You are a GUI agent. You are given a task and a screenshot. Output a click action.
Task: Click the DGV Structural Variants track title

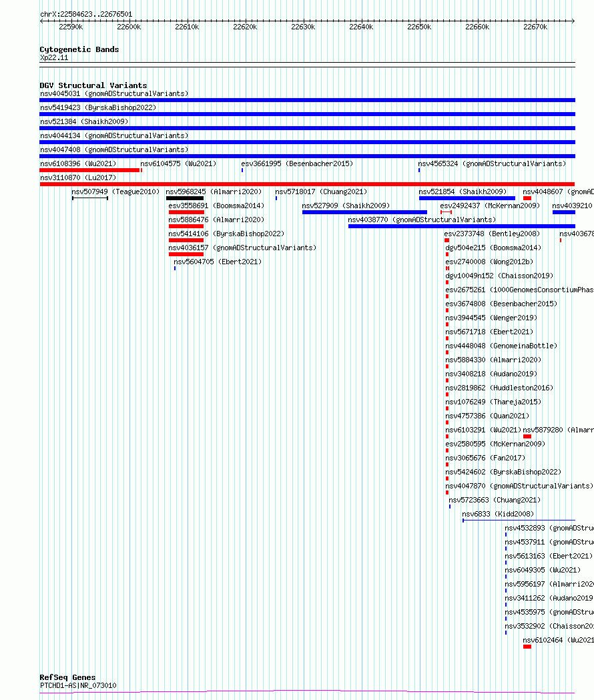(93, 85)
